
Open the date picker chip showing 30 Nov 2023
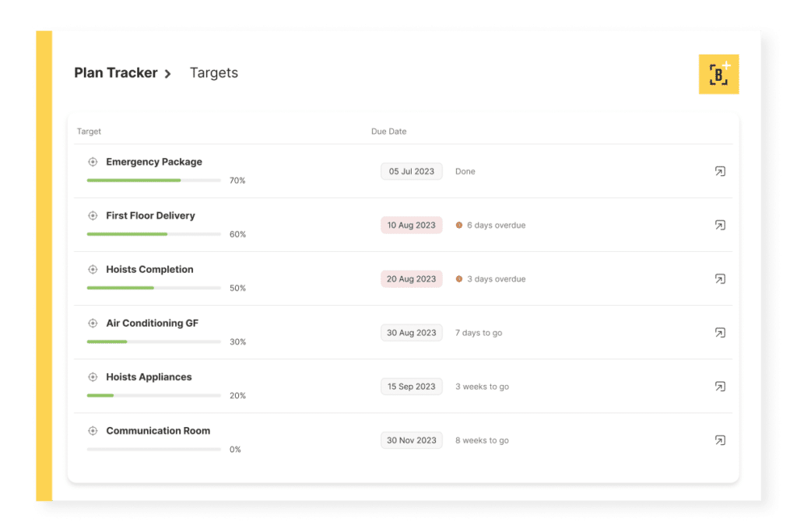(x=411, y=439)
